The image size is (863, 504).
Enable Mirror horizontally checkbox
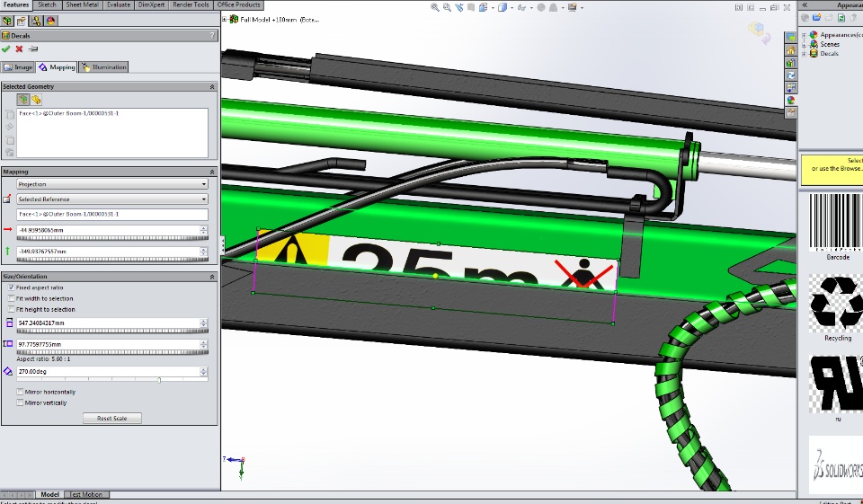click(x=20, y=393)
